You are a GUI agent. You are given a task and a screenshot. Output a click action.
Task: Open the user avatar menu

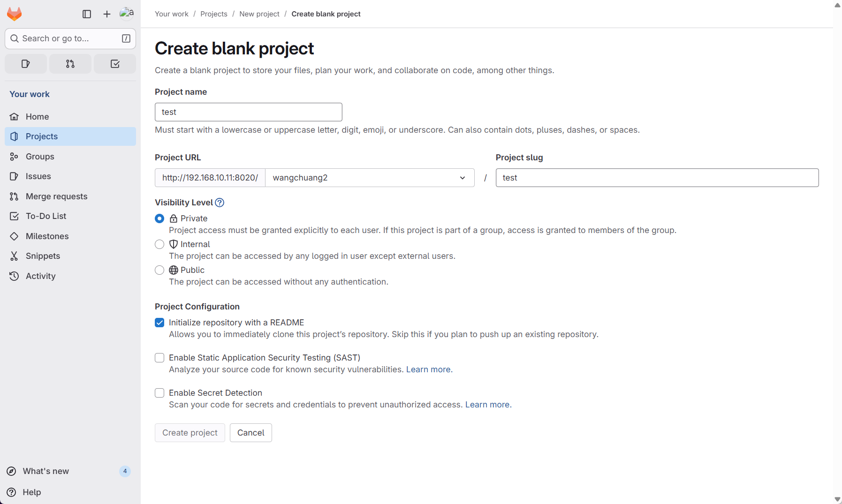(127, 14)
